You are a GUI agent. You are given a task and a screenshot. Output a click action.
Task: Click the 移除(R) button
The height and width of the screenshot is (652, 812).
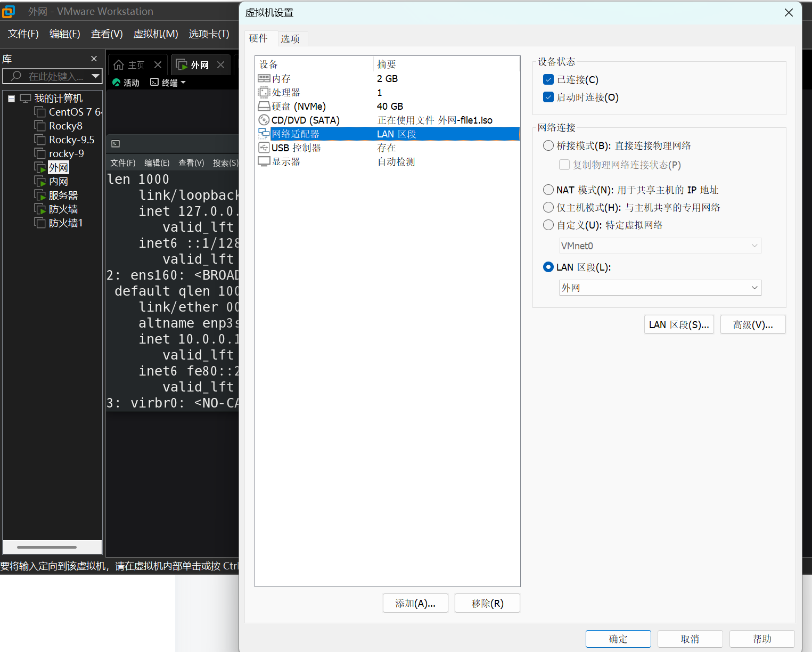pyautogui.click(x=487, y=603)
